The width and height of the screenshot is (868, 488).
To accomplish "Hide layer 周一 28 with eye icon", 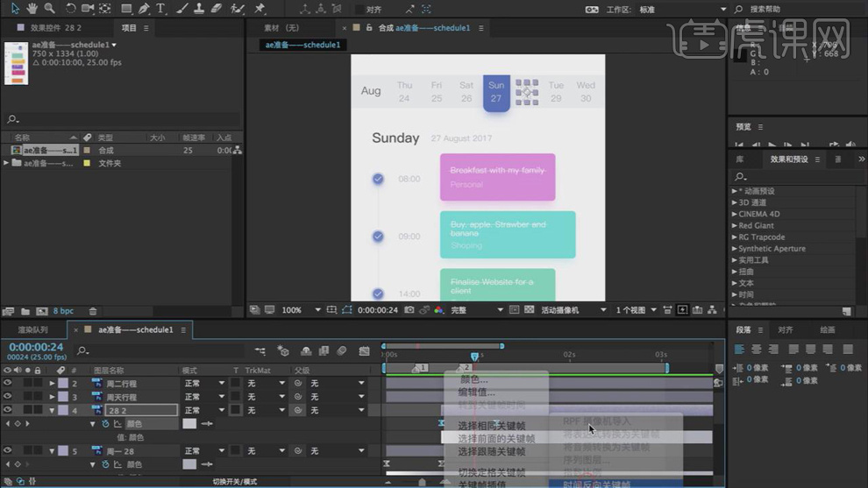I will (x=7, y=451).
